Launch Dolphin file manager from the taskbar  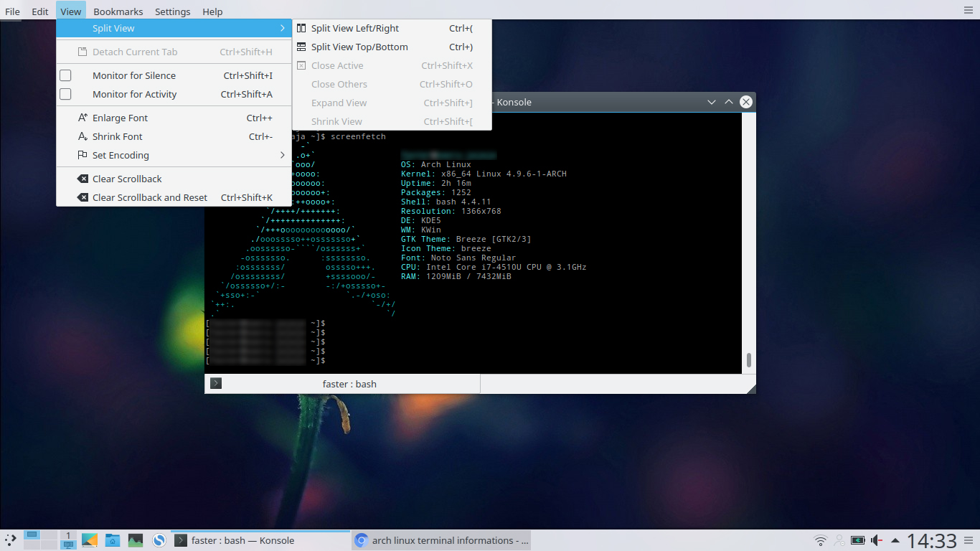point(113,540)
